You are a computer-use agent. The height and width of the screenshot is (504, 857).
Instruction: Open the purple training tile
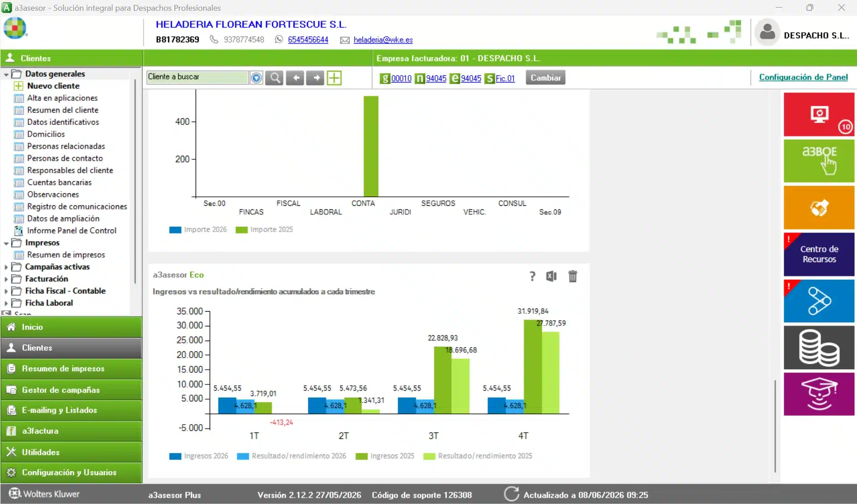point(819,394)
